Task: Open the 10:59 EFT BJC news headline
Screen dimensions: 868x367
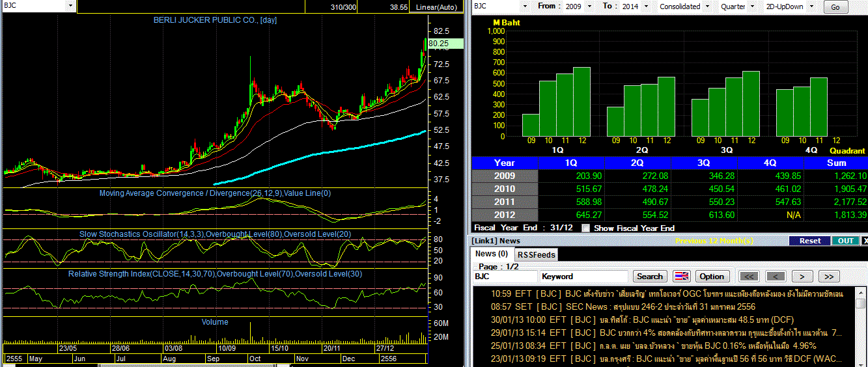Action: pos(667,293)
